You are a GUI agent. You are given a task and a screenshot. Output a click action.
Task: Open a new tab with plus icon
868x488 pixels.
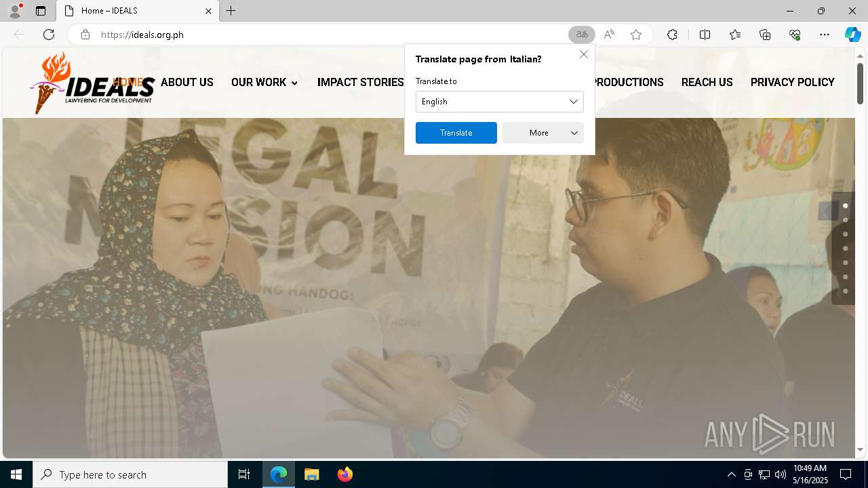click(x=231, y=11)
